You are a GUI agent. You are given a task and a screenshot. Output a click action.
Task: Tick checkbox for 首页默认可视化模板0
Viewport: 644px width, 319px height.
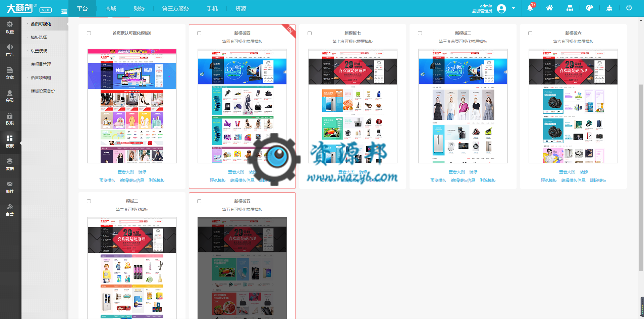click(x=89, y=33)
